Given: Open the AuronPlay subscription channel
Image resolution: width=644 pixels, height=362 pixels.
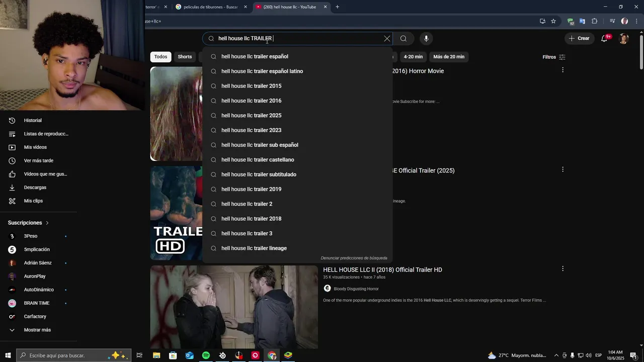Looking at the screenshot, I should click(x=39, y=277).
